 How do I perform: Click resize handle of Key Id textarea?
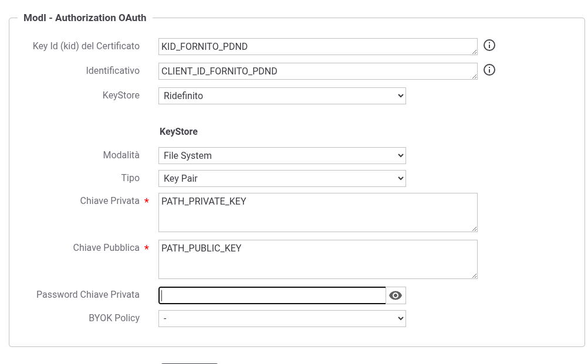474,52
